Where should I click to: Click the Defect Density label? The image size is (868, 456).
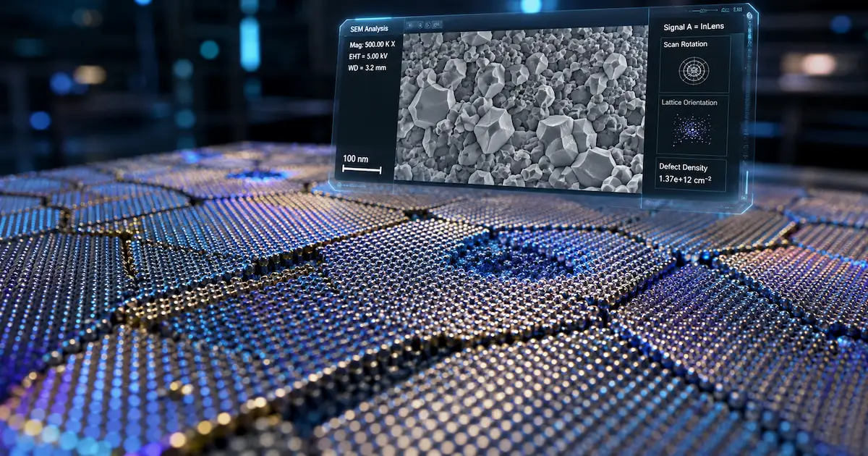[684, 167]
